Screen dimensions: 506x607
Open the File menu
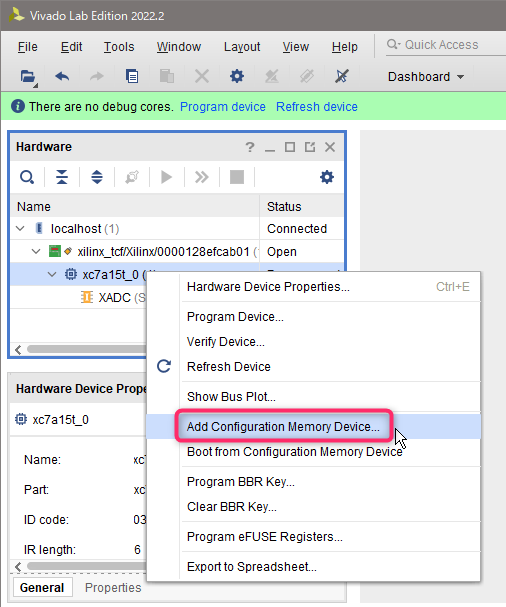28,47
